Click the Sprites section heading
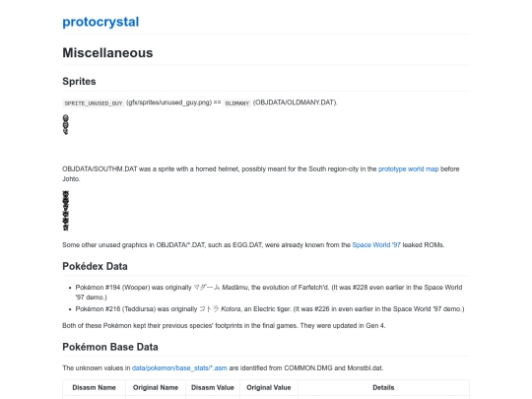The width and height of the screenshot is (532, 399). pyautogui.click(x=79, y=82)
